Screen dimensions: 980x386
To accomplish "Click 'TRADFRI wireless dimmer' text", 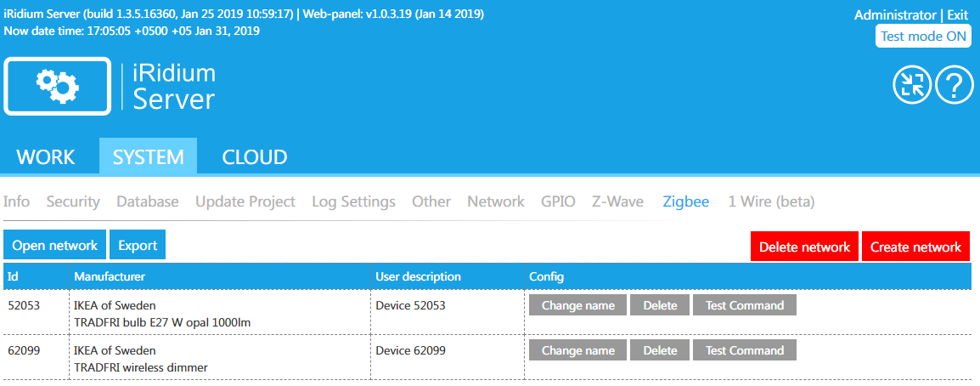I will coord(141,368).
